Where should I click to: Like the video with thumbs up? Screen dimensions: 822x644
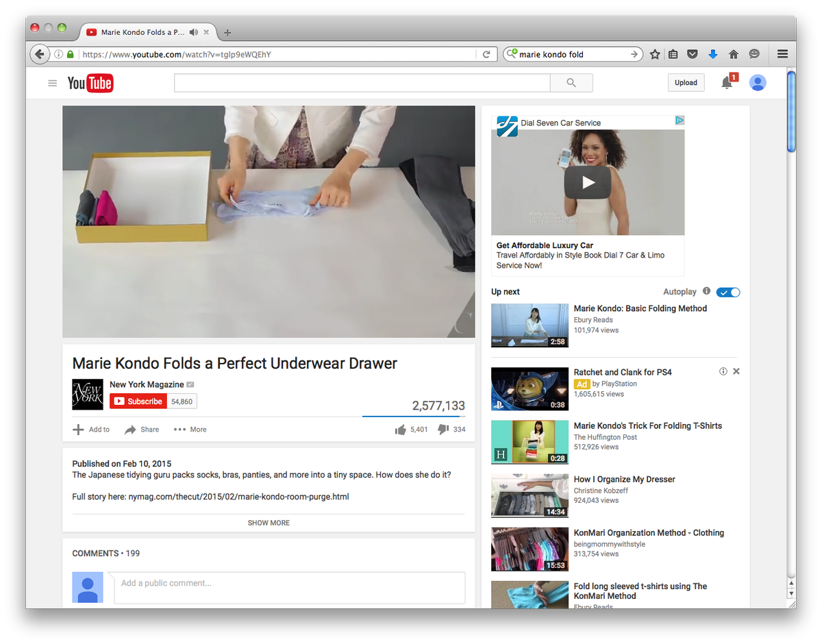pos(401,430)
